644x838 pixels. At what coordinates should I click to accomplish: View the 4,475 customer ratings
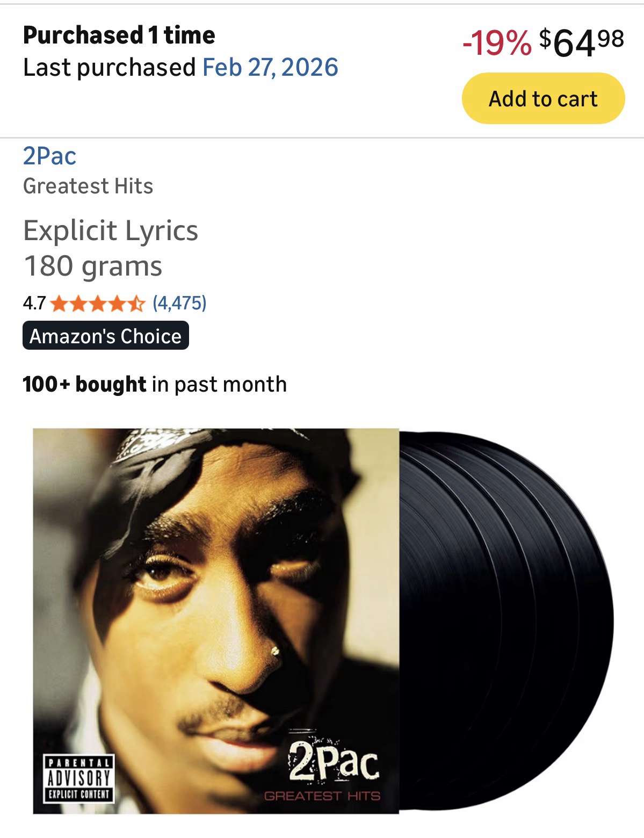coord(179,304)
